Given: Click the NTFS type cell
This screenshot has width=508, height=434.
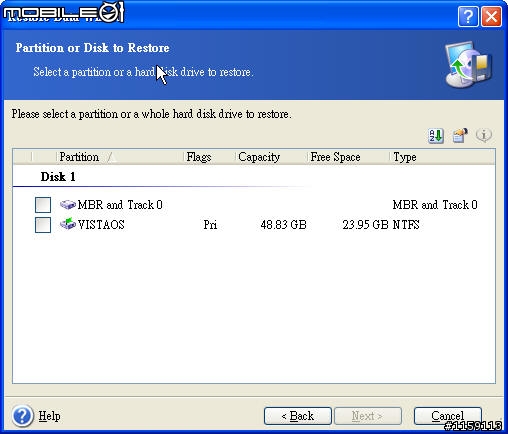Looking at the screenshot, I should 406,225.
